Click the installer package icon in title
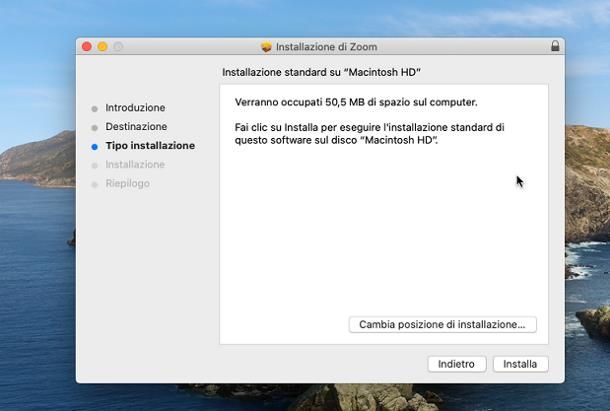This screenshot has width=610, height=411. click(266, 47)
